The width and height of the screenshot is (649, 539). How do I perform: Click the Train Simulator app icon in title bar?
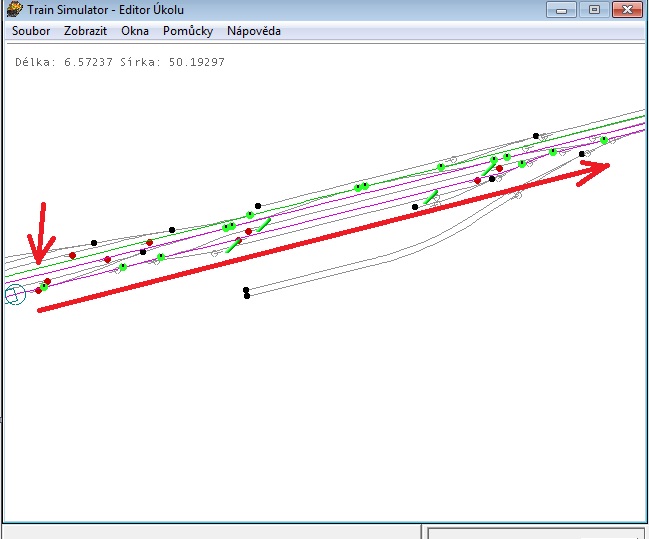14,9
